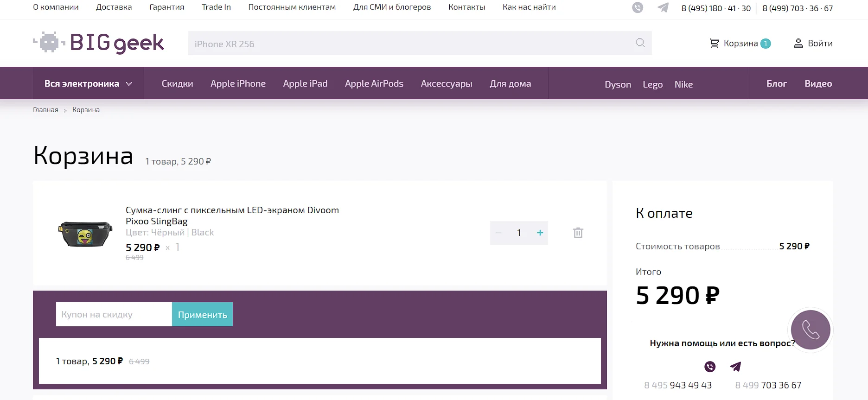This screenshot has height=400, width=868.
Task: Open the Dyson brand link
Action: pos(618,84)
